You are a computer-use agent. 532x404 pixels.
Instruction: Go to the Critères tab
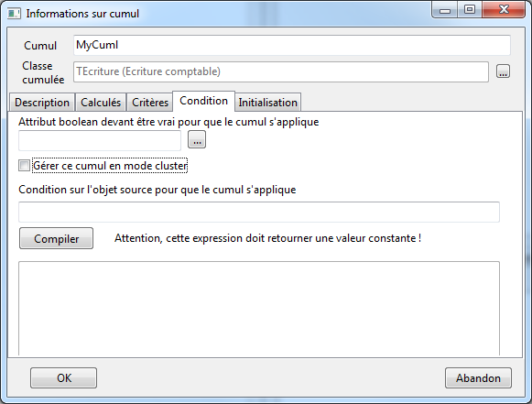150,103
